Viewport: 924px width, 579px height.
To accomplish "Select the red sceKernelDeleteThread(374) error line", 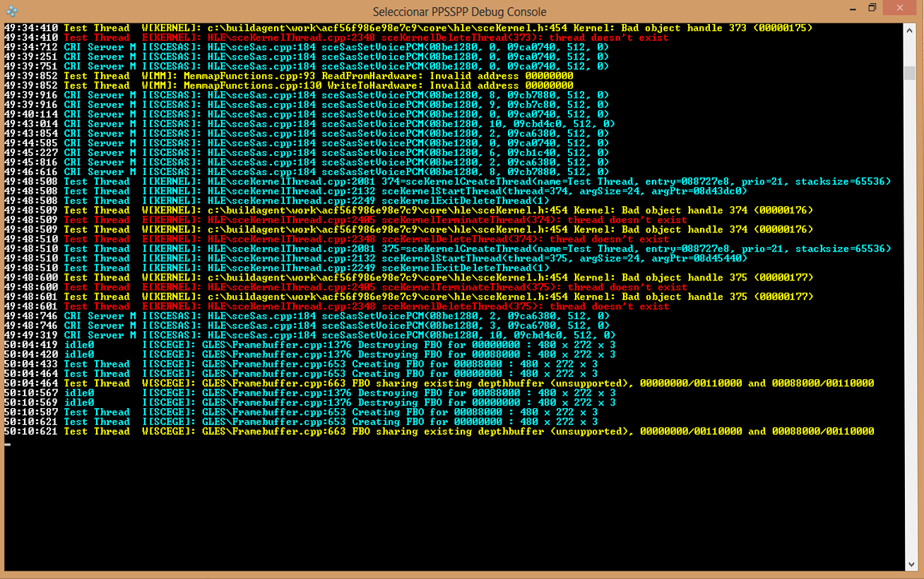I will [x=336, y=239].
